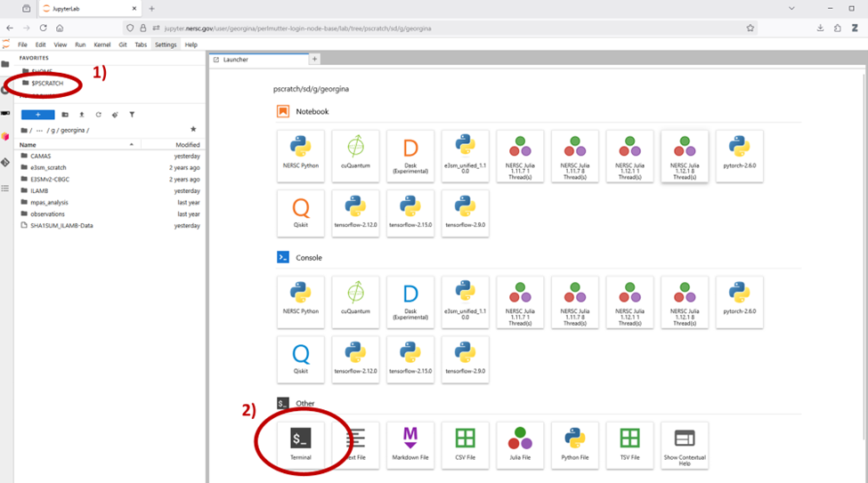Refresh the file browser list
Image resolution: width=868 pixels, height=483 pixels.
[98, 115]
